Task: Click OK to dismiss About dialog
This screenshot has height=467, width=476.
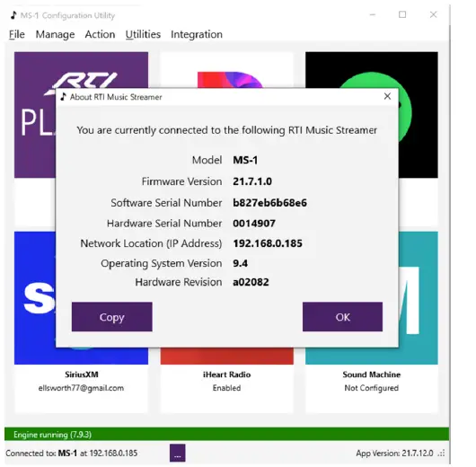Action: pyautogui.click(x=342, y=317)
